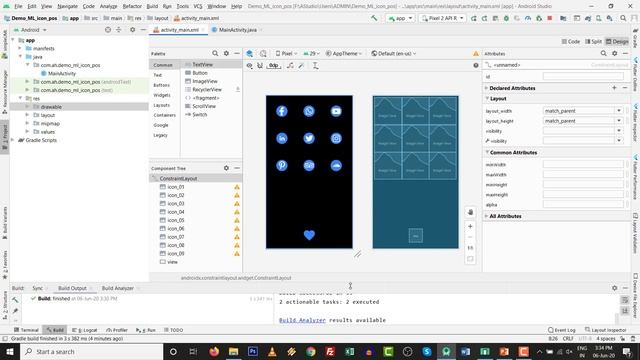The image size is (640, 360).
Task: Open the Build menu
Action: click(152, 6)
